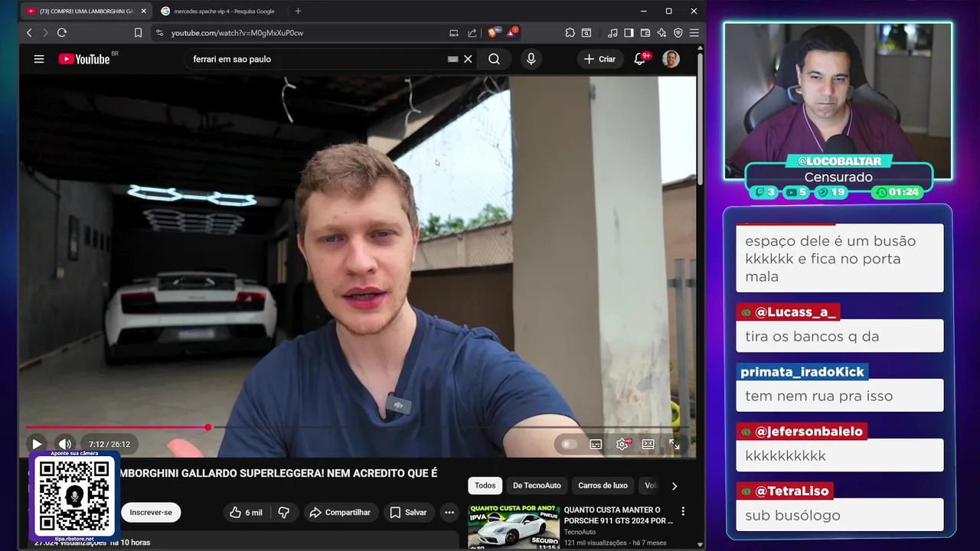Switch to theater mode
This screenshot has height=551, width=980.
pos(648,444)
